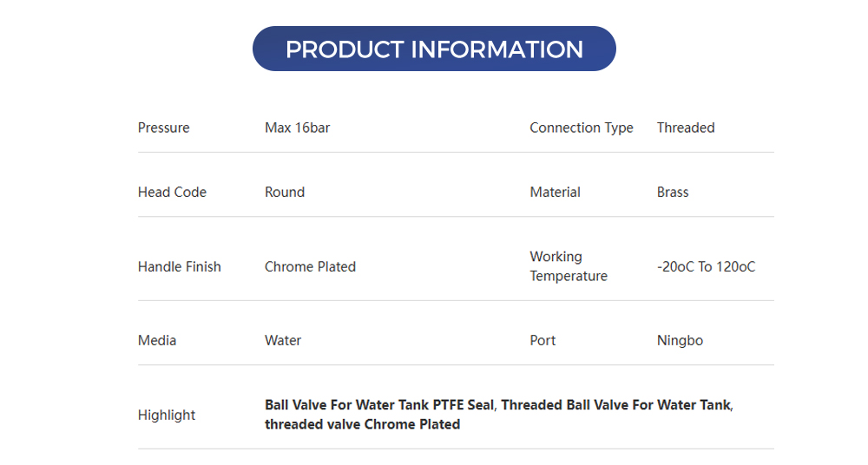Click the Highlight label
Screen dimensions: 868x465
point(166,415)
